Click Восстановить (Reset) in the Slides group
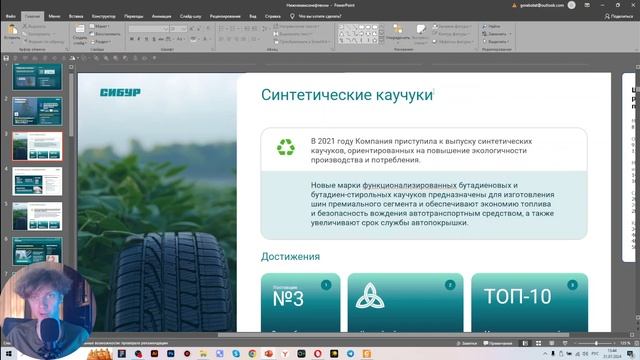640x360 pixels. pos(105,34)
